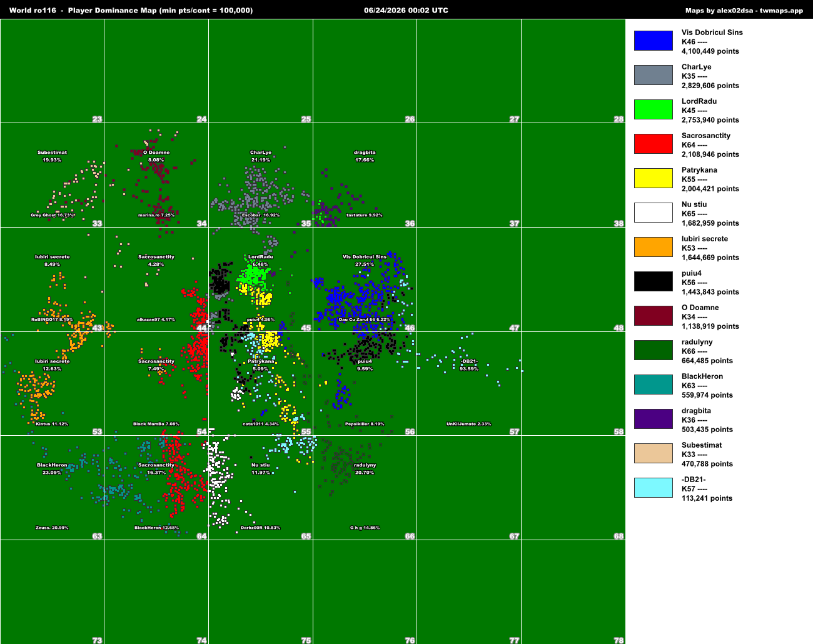Click the -DB21- 93.59% dominance label
This screenshot has width=813, height=644.
pyautogui.click(x=469, y=365)
